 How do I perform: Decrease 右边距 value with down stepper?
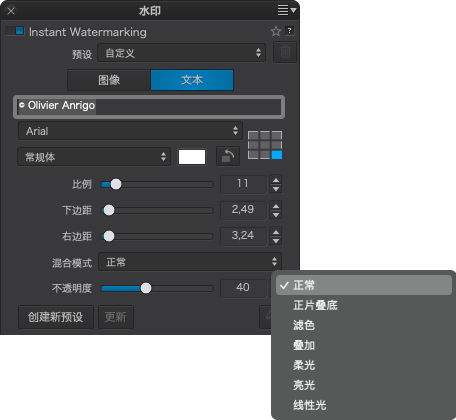click(276, 241)
